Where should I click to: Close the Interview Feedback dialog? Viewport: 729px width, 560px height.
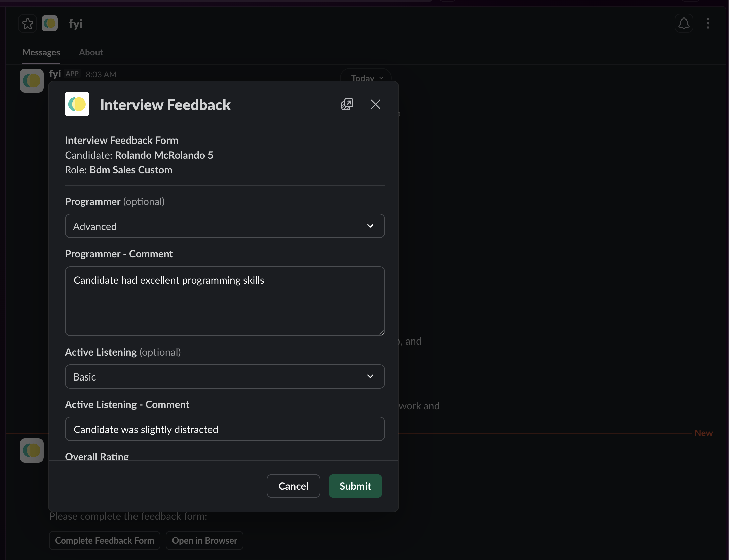tap(376, 105)
